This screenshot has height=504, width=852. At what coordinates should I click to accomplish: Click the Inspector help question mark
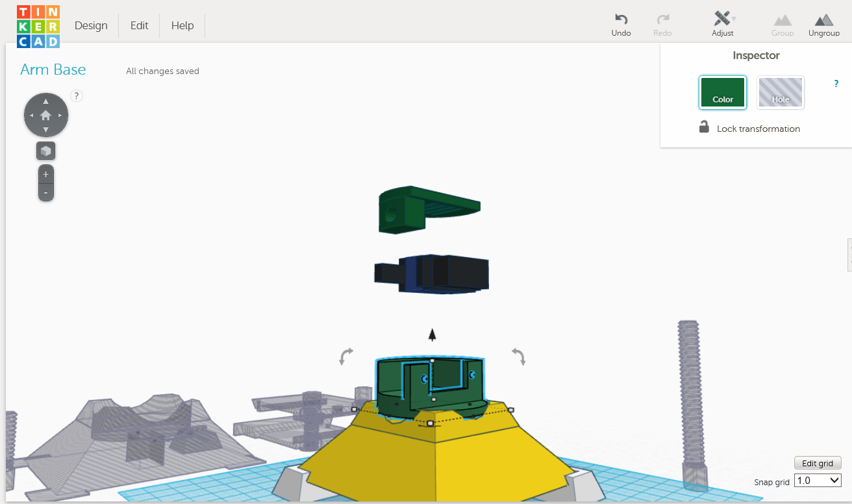tap(836, 83)
